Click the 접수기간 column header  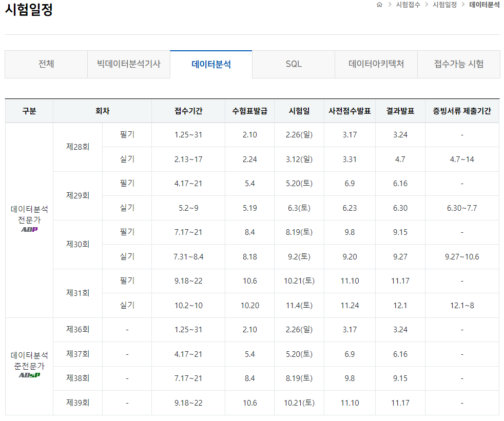[x=188, y=111]
